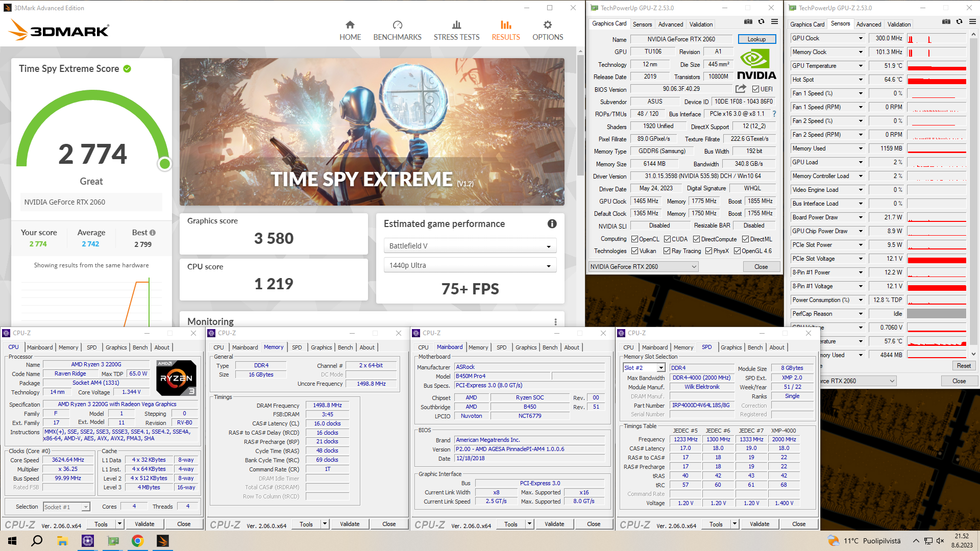Toggle Ray Tracing checkbox in GPU-Z

(667, 251)
